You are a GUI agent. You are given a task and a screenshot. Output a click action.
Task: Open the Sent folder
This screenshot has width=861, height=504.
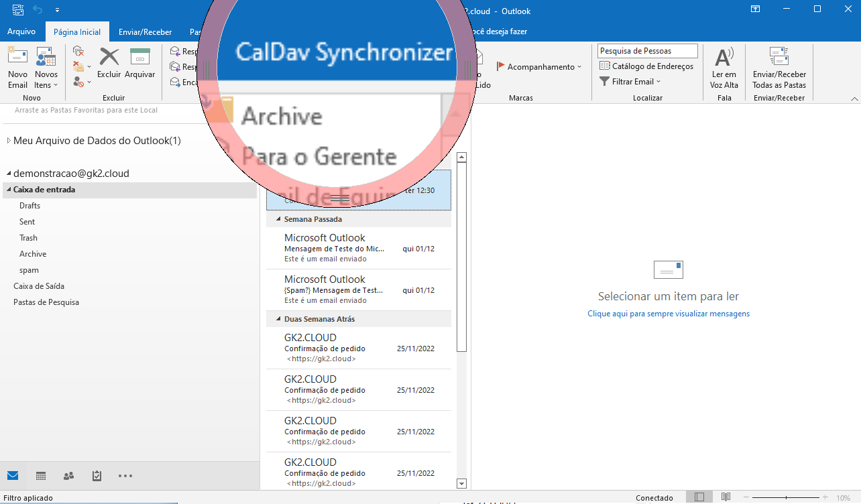pyautogui.click(x=27, y=222)
